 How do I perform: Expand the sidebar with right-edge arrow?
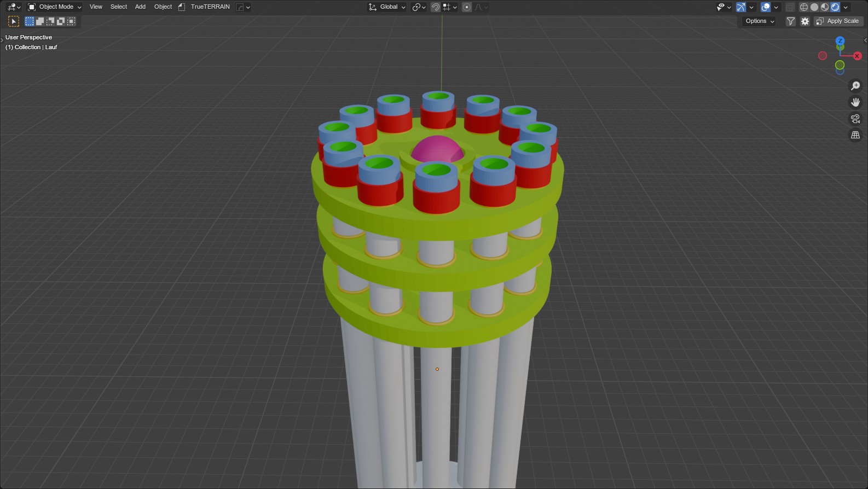[865, 40]
